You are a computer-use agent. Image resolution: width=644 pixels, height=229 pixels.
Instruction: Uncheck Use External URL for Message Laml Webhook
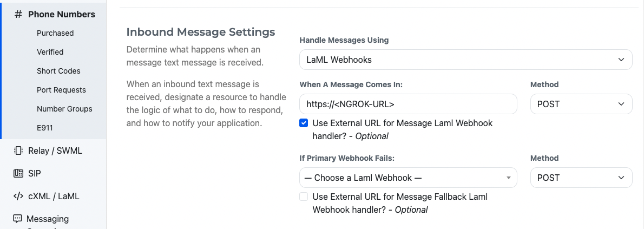[304, 123]
